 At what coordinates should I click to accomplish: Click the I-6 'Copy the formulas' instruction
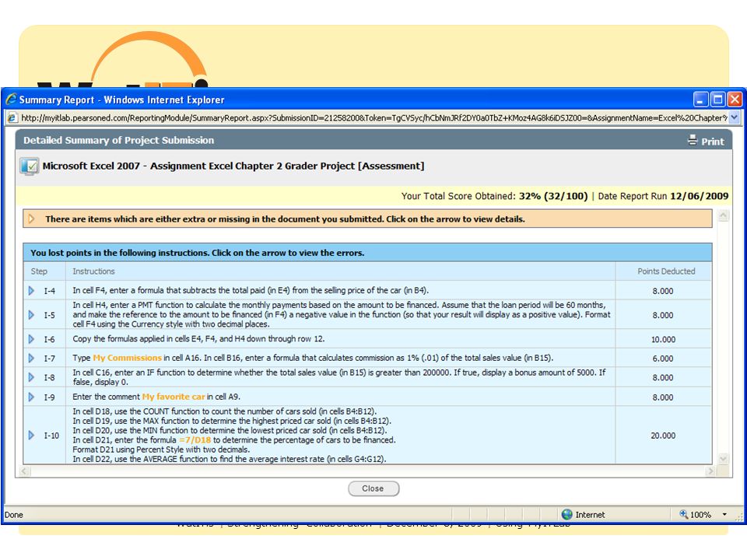coord(198,339)
